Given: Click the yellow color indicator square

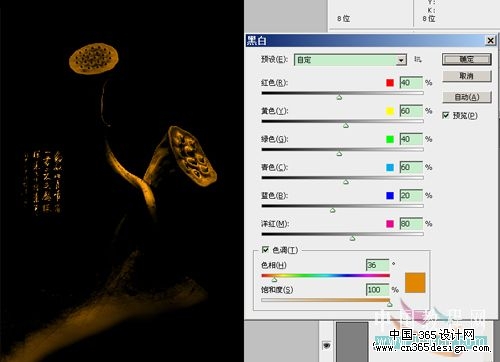Looking at the screenshot, I should [x=390, y=111].
